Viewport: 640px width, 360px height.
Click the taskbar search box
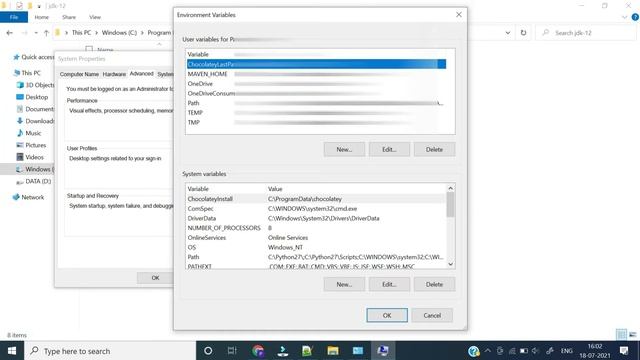tap(110, 351)
